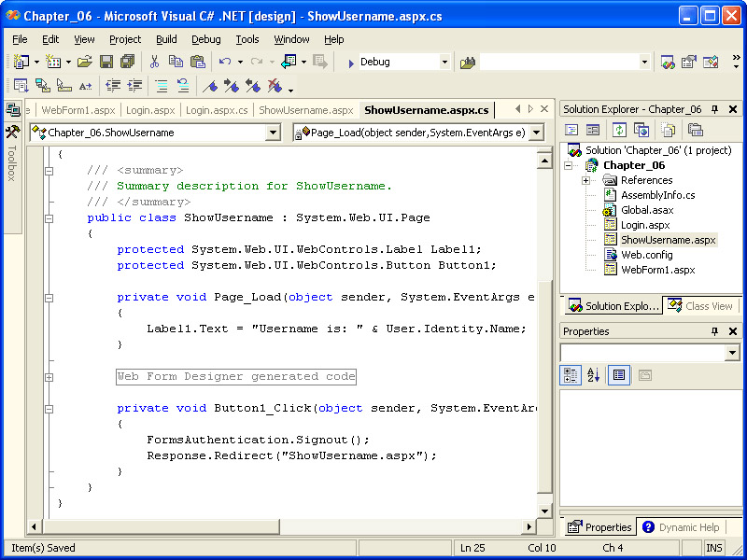The width and height of the screenshot is (747, 560).
Task: Click Refresh in Solution Explorer toolbar
Action: [619, 130]
